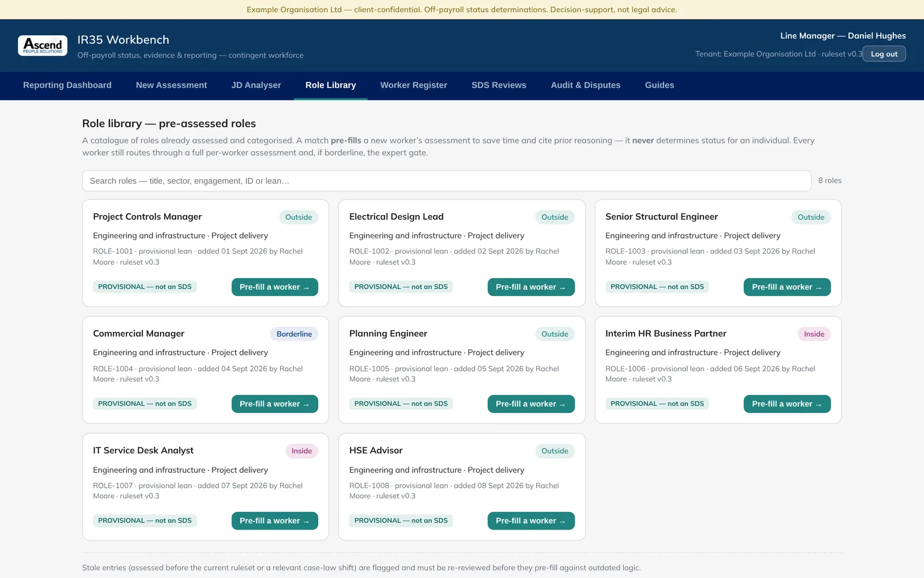Pre-fill a worker for Senior Structural Engineer
924x578 pixels.
click(787, 287)
